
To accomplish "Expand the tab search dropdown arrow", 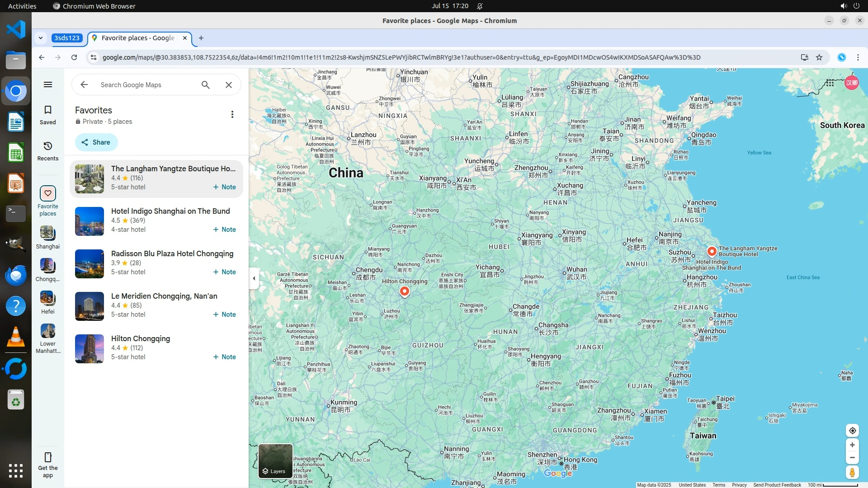I will [41, 38].
